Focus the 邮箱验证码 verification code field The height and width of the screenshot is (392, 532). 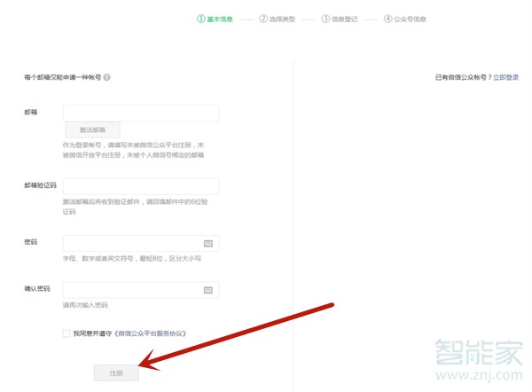[141, 186]
